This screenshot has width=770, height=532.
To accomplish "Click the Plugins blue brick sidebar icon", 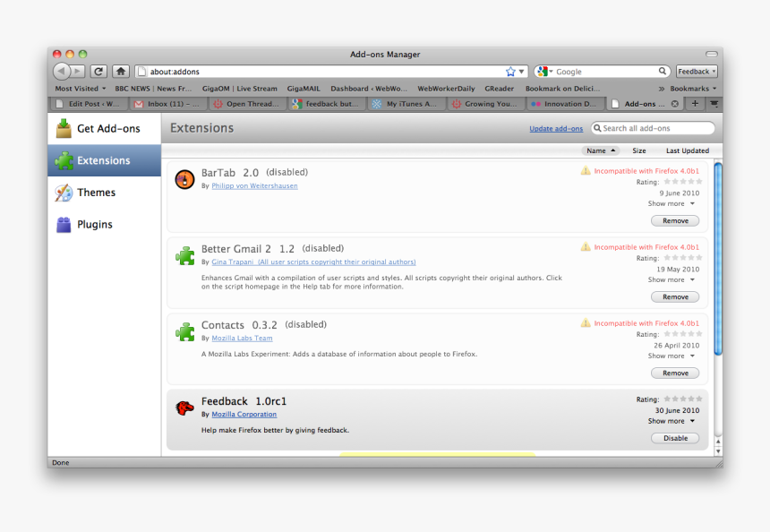I will (x=64, y=225).
